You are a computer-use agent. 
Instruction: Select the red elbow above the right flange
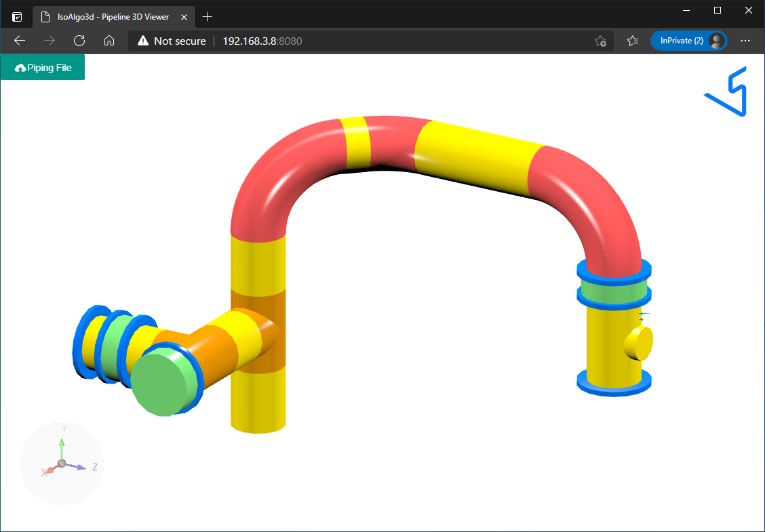tap(595, 209)
